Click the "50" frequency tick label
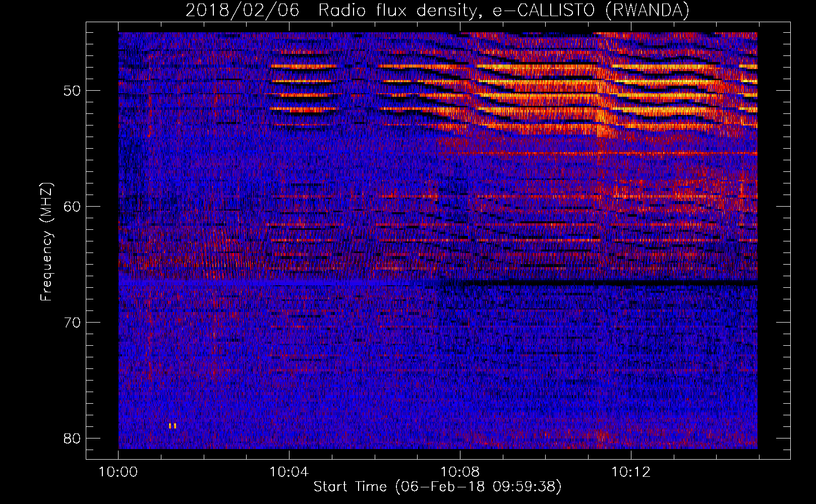 tap(72, 91)
